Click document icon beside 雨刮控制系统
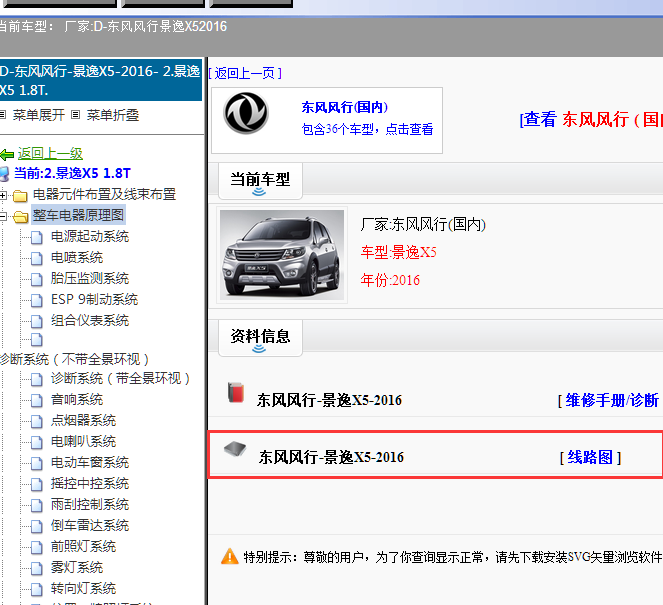 37,505
